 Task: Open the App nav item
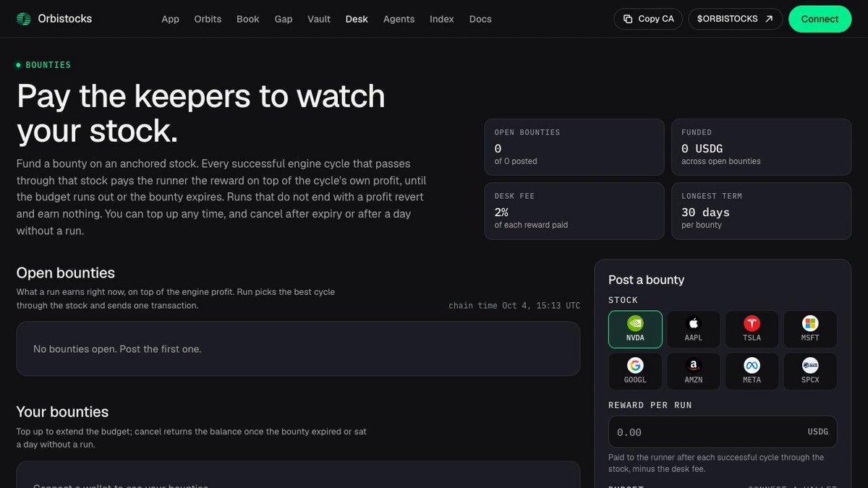point(170,19)
